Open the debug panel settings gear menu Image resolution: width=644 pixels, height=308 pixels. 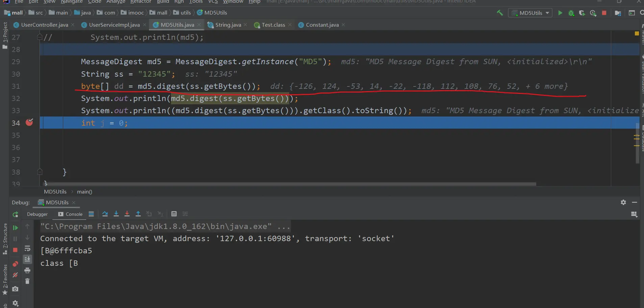click(623, 202)
